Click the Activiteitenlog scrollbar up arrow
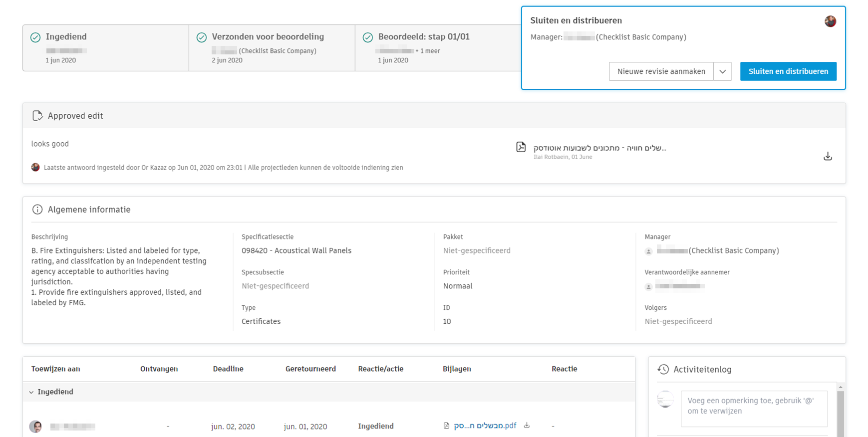 [x=841, y=387]
